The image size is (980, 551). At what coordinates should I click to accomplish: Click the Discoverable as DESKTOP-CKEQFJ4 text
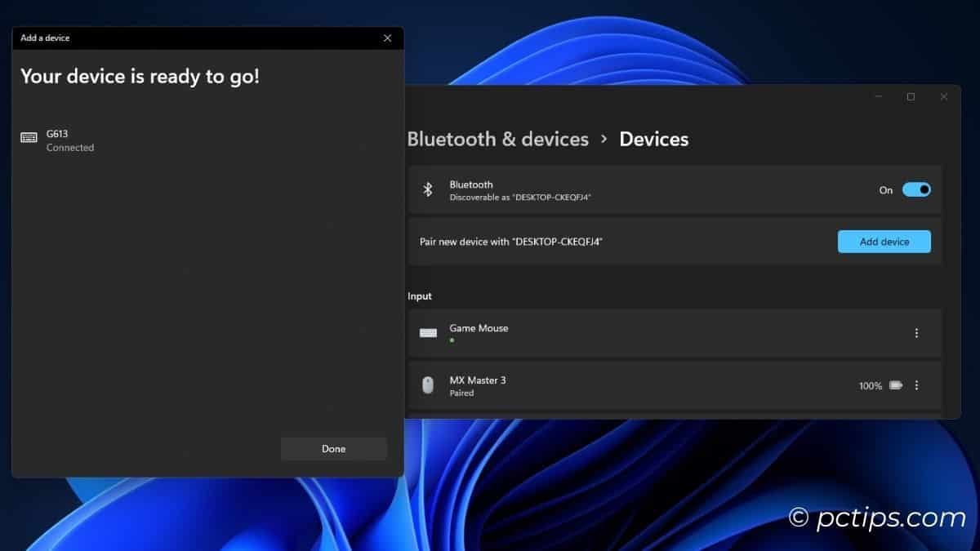click(520, 198)
